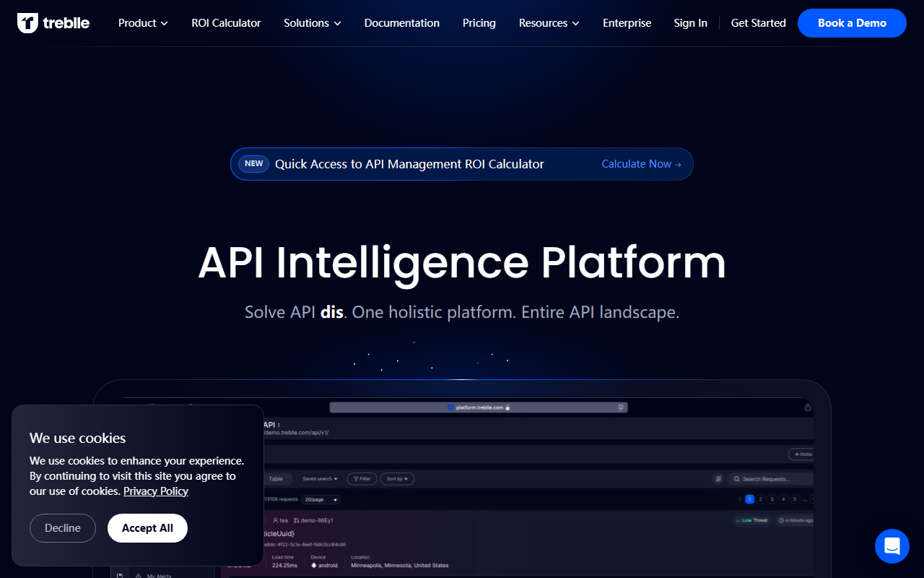This screenshot has height=578, width=924.
Task: Click the reader icon in the preview address bar
Action: [621, 407]
